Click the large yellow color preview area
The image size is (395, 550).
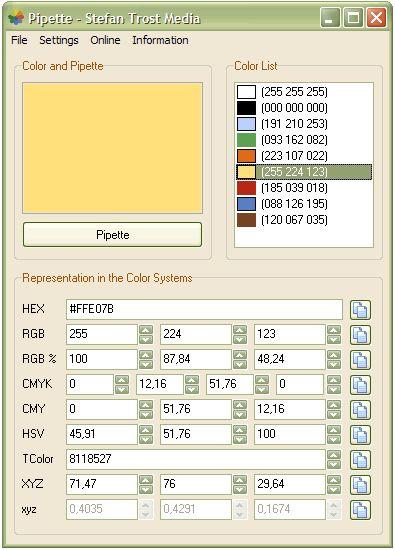[112, 148]
